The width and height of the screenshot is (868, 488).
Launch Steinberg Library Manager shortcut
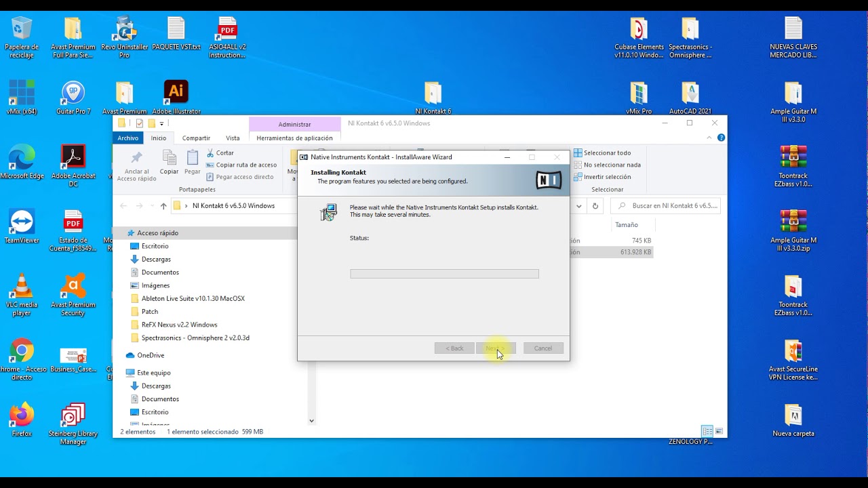73,424
